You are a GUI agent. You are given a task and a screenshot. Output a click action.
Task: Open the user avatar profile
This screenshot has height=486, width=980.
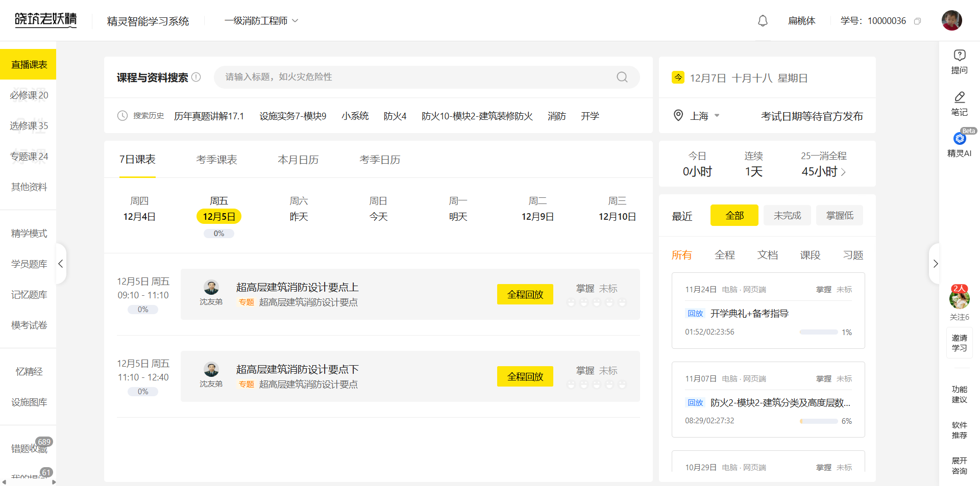tap(951, 20)
